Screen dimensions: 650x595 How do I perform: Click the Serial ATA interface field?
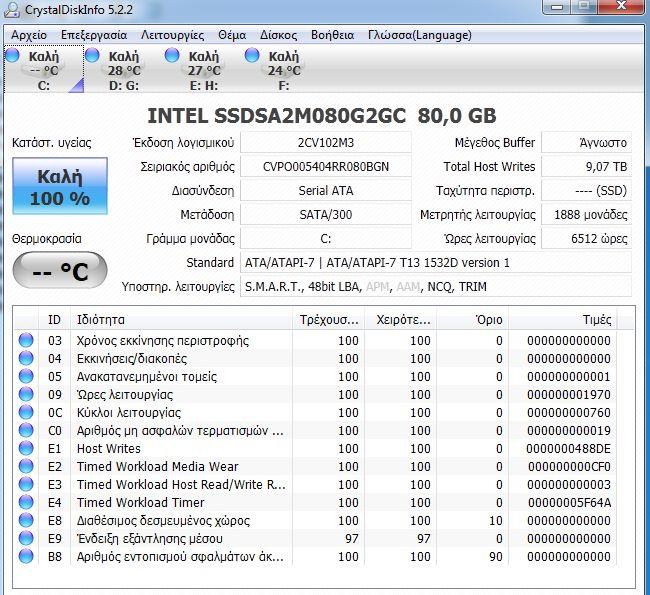tap(326, 190)
